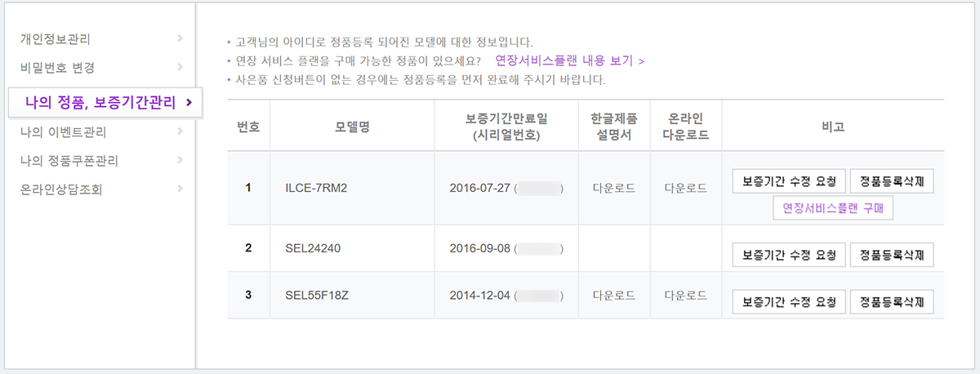Download Korean manual for ILCE-7RM2
Viewport: 980px width, 374px height.
coord(614,188)
